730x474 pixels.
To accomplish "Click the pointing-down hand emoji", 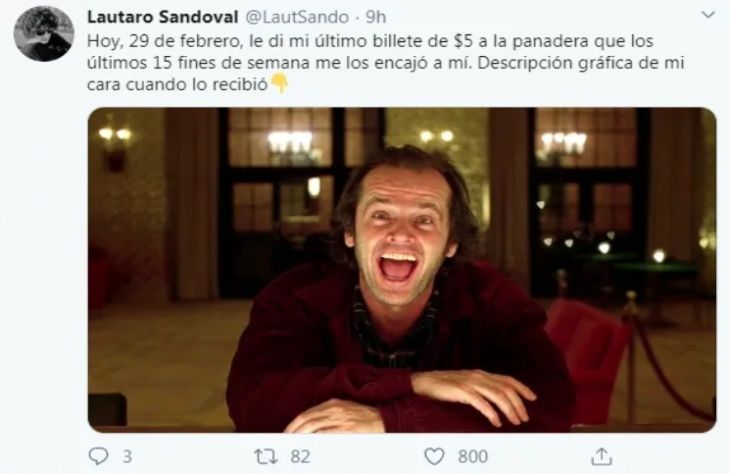I will 279,84.
